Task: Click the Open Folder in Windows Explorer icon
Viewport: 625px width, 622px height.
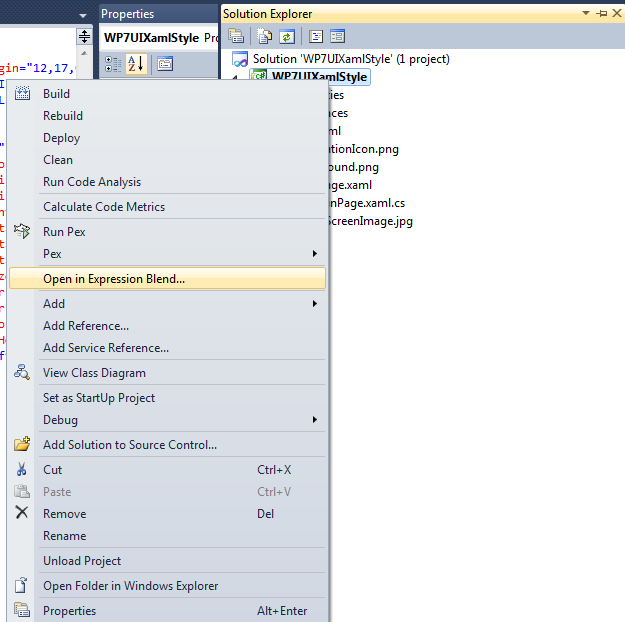Action: (x=21, y=585)
